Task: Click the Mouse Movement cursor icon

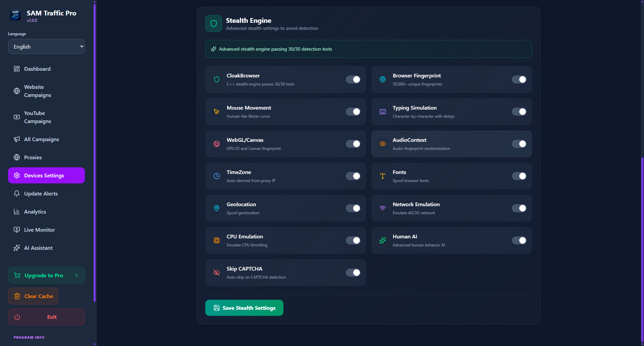Action: [216, 112]
